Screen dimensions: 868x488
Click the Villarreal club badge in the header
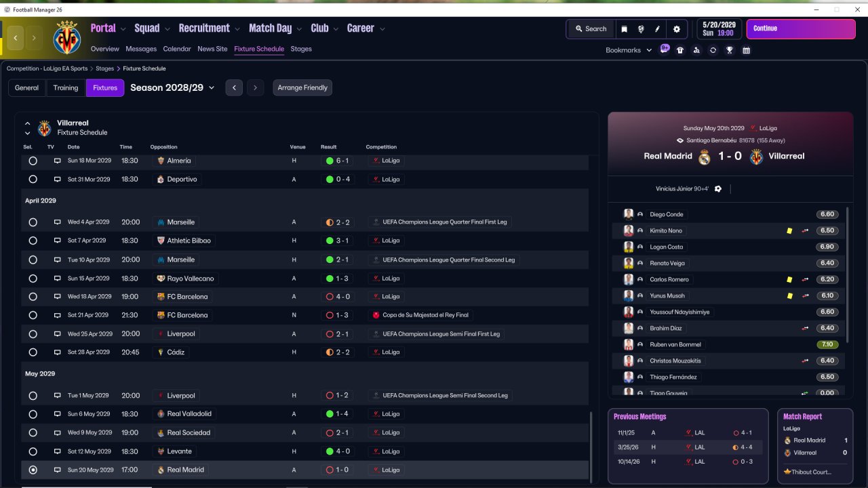(66, 37)
